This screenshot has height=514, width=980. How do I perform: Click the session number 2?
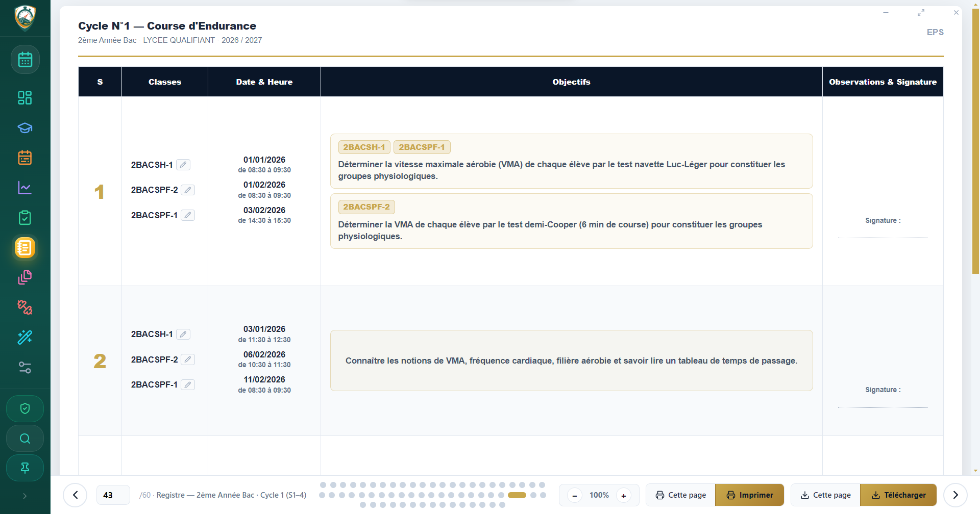(100, 361)
